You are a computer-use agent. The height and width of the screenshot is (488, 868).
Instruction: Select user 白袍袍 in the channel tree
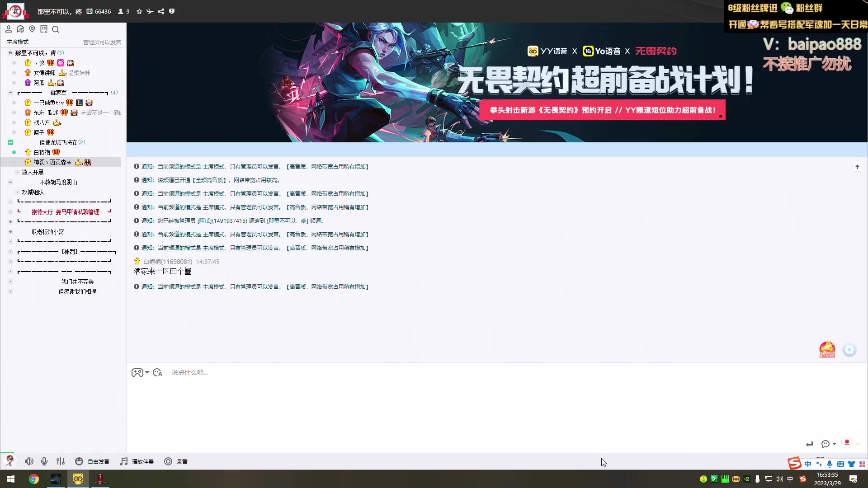pyautogui.click(x=42, y=152)
